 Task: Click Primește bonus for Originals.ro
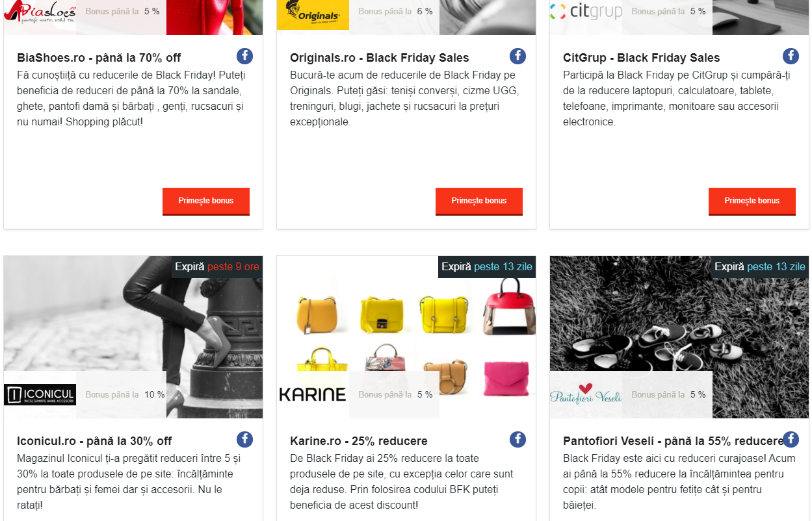479,201
